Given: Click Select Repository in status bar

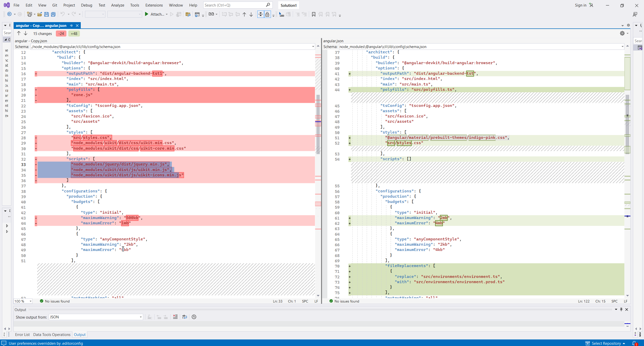Looking at the screenshot, I should 606,343.
